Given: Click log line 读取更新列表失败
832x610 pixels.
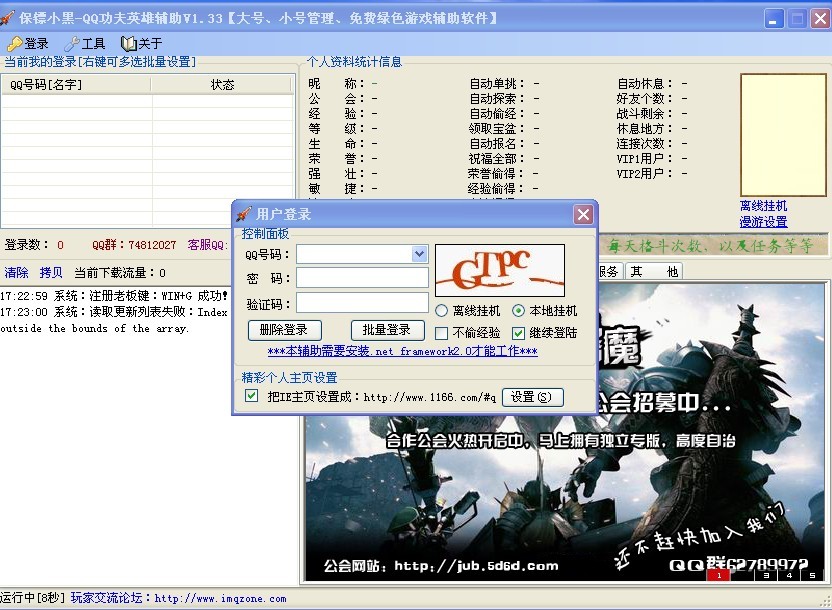Looking at the screenshot, I should click(114, 320).
